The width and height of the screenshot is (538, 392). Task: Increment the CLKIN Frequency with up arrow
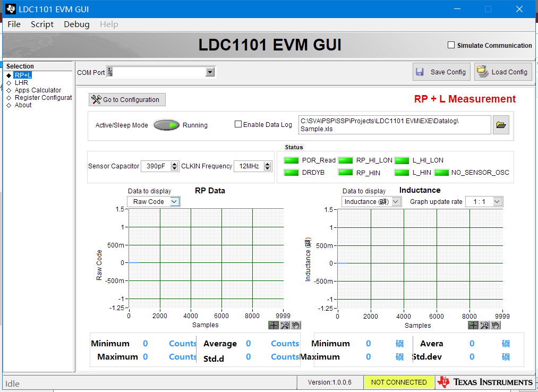[x=267, y=164]
